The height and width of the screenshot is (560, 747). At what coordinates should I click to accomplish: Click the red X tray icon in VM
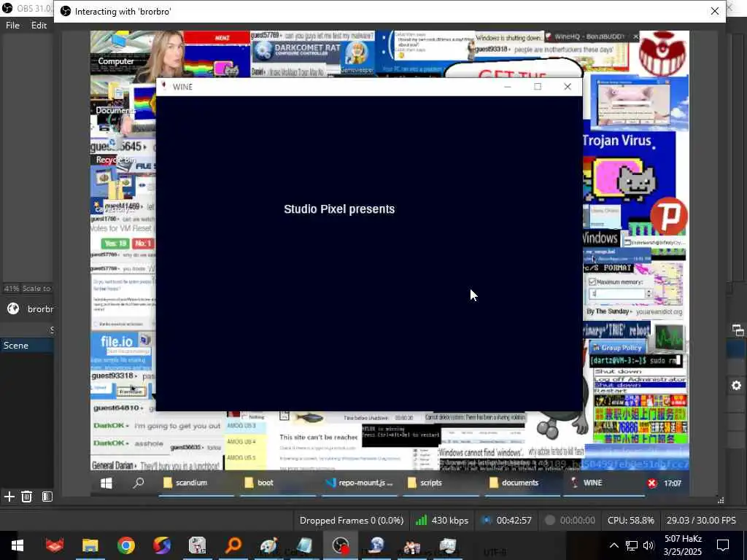pyautogui.click(x=651, y=483)
